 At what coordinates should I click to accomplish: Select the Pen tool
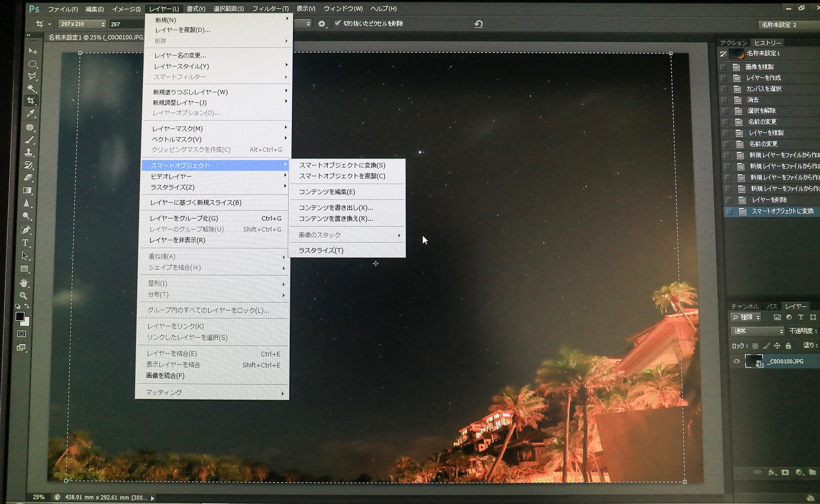tap(26, 230)
